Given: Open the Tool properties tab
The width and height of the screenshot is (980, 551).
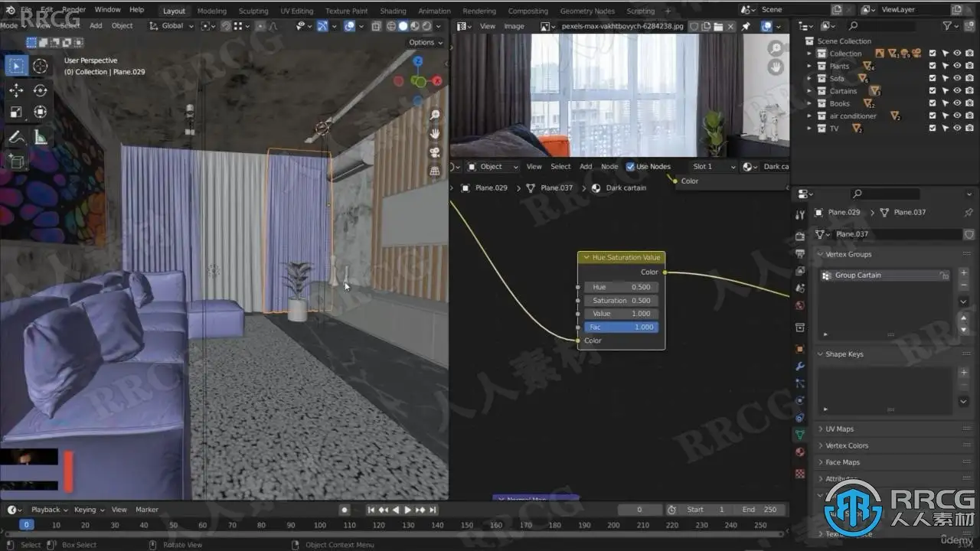Looking at the screenshot, I should [x=800, y=214].
